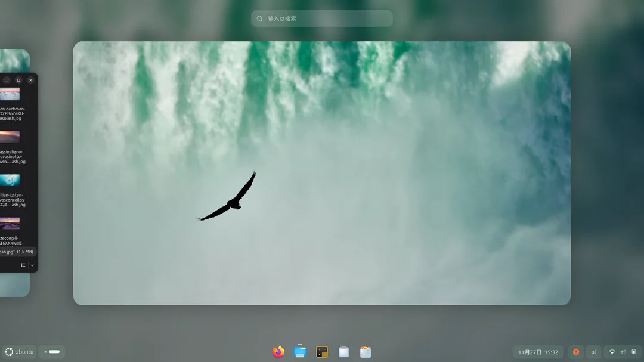Click the search field labeled 输入以搜索
This screenshot has width=644, height=362.
321,18
